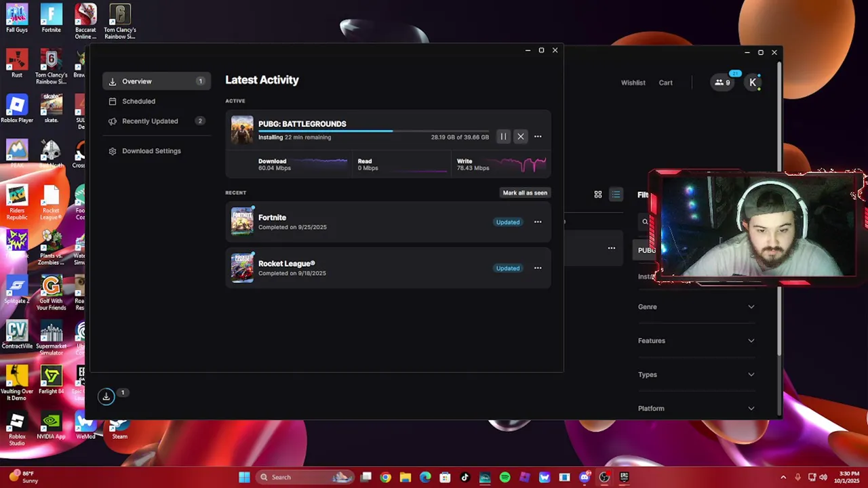Open library item three-dots menu behind dialog
The width and height of the screenshot is (868, 488).
pyautogui.click(x=612, y=248)
